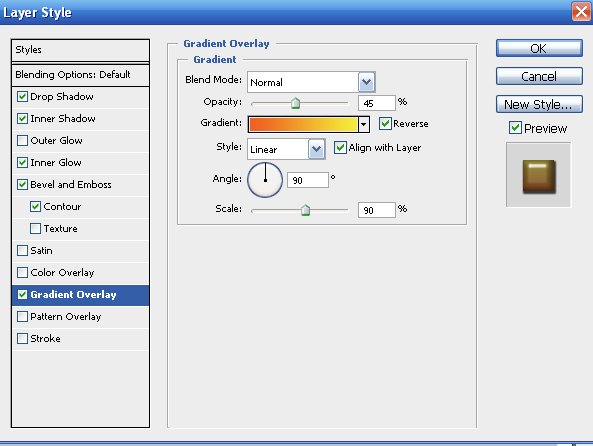Select the Gradient Overlay row label
593x446 pixels.
73,295
